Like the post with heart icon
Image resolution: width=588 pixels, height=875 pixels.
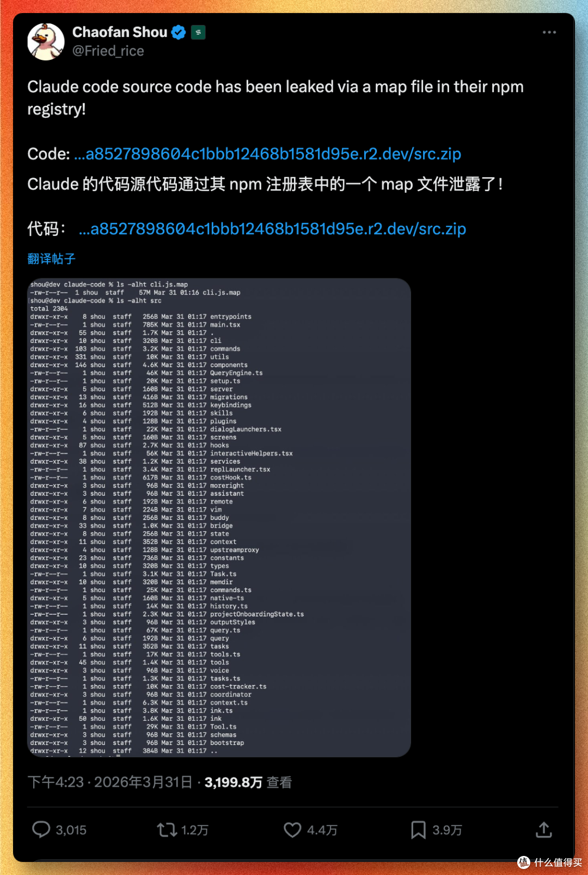pos(292,830)
